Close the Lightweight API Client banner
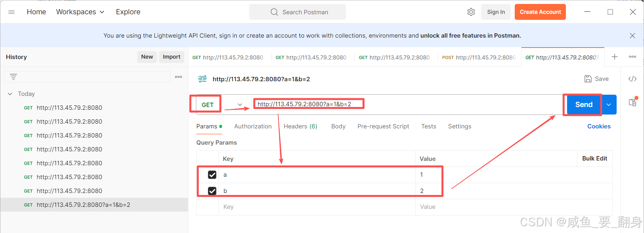The height and width of the screenshot is (233, 644). pyautogui.click(x=632, y=36)
